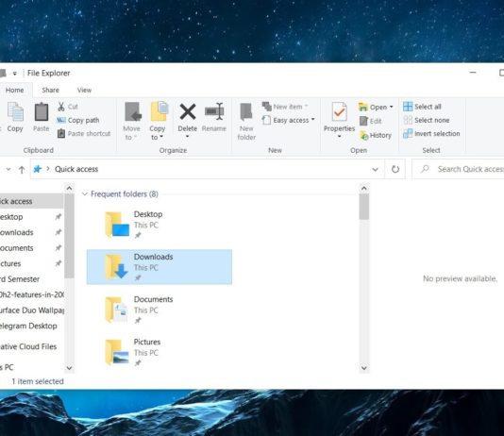Click the New folder icon
The width and height of the screenshot is (504, 436).
[x=246, y=111]
